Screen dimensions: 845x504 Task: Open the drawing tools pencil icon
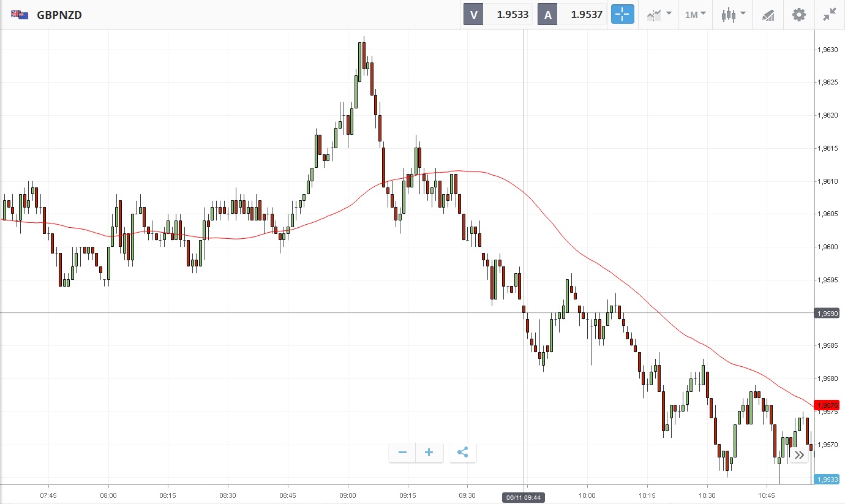(768, 15)
